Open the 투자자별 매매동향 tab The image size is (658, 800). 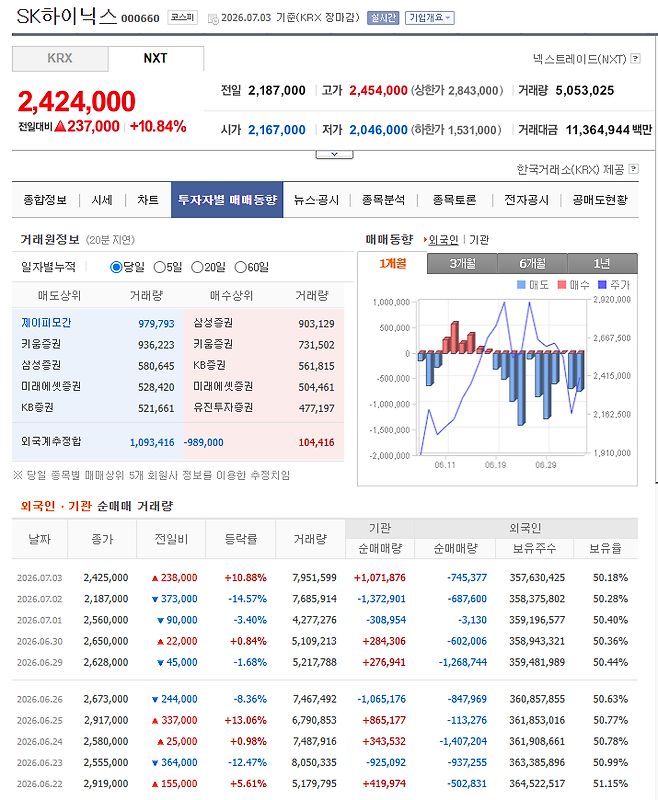(227, 200)
